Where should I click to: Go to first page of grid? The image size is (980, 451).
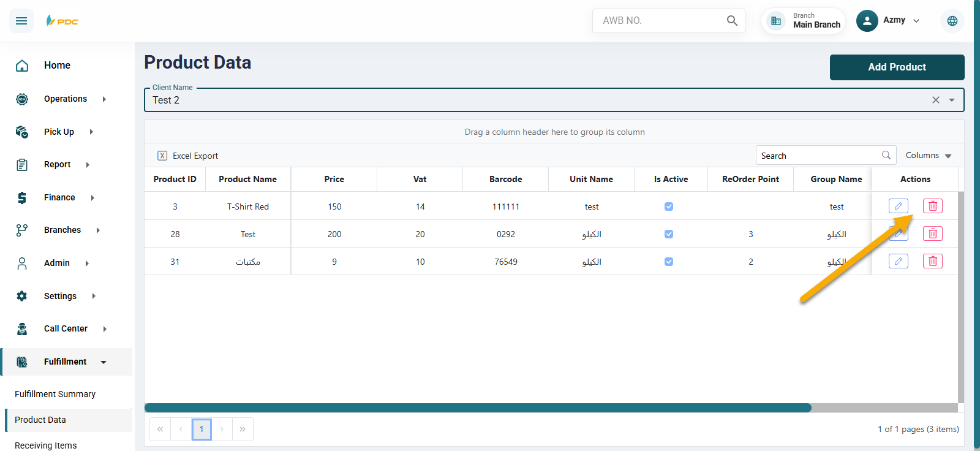(x=160, y=429)
